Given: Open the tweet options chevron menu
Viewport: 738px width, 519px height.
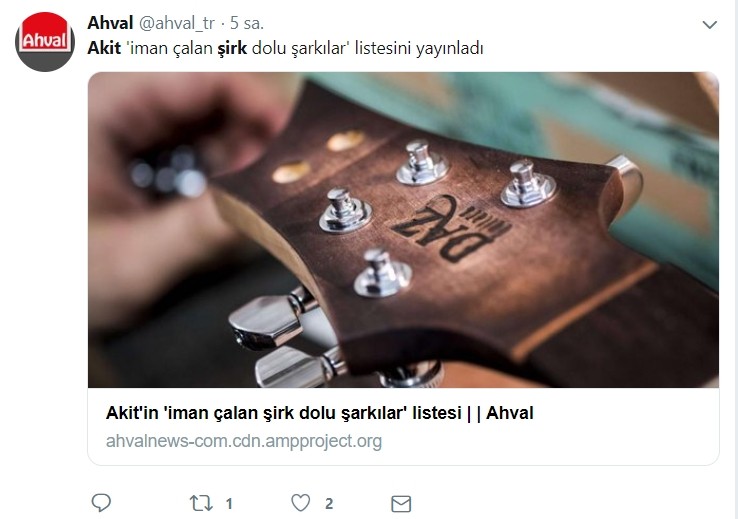Looking at the screenshot, I should click(709, 24).
